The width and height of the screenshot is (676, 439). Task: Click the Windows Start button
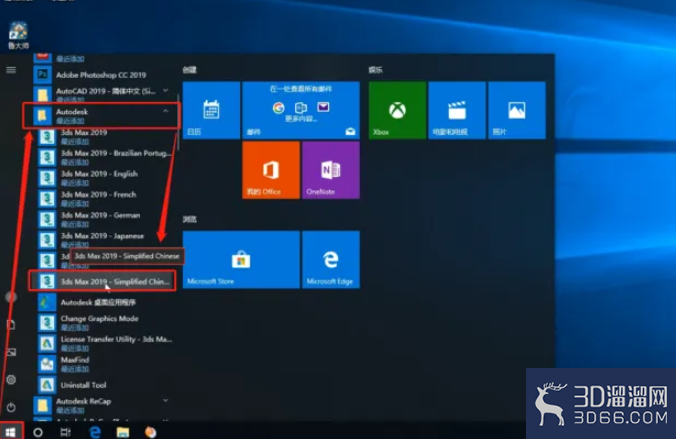(11, 431)
